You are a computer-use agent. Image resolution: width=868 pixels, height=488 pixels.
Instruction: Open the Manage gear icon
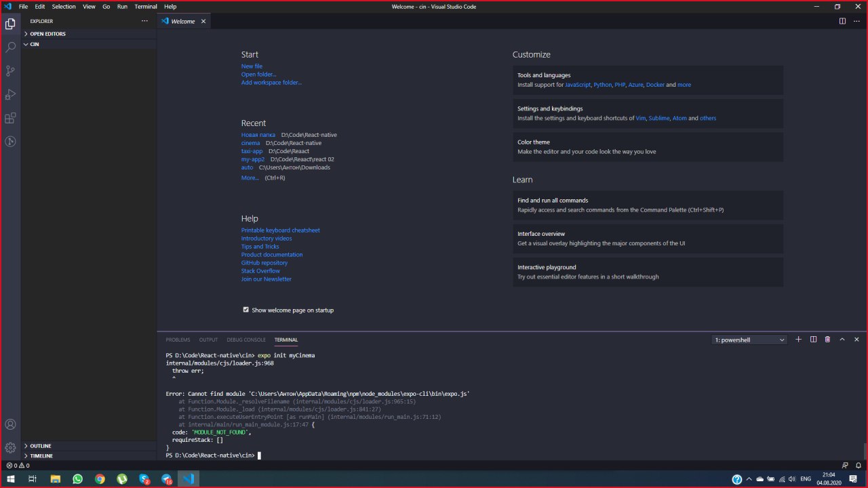[10, 447]
